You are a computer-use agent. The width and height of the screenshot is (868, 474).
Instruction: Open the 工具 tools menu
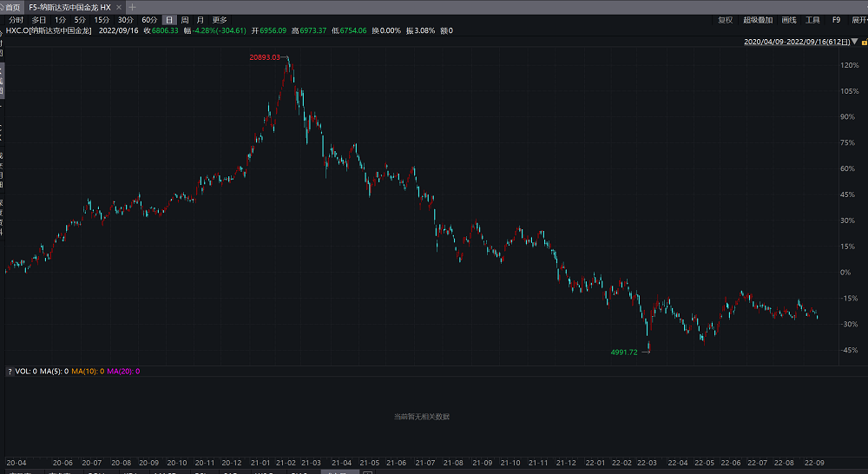[812, 20]
